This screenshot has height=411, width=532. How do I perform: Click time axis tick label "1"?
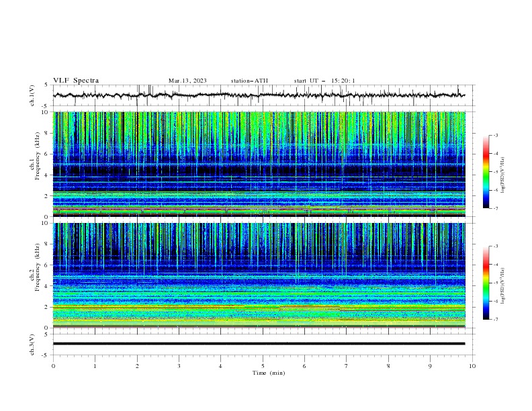(x=95, y=366)
